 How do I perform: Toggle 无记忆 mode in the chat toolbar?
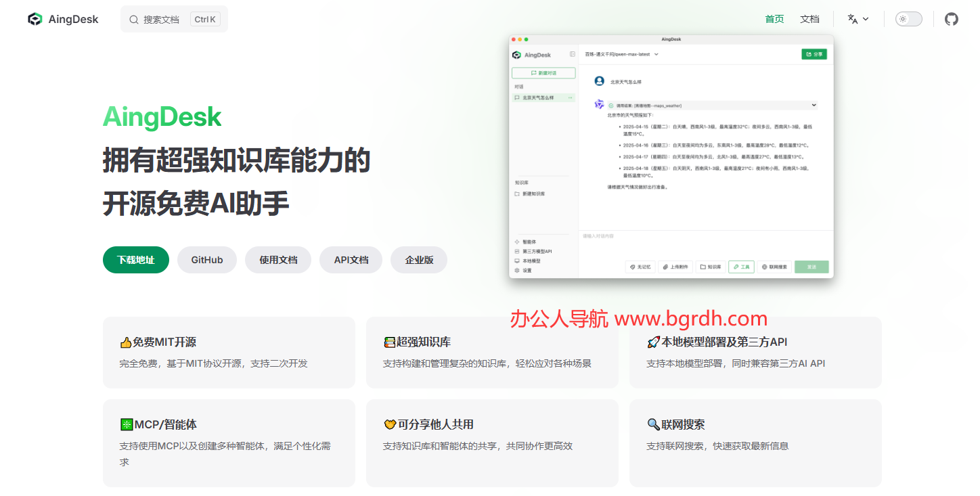(640, 267)
